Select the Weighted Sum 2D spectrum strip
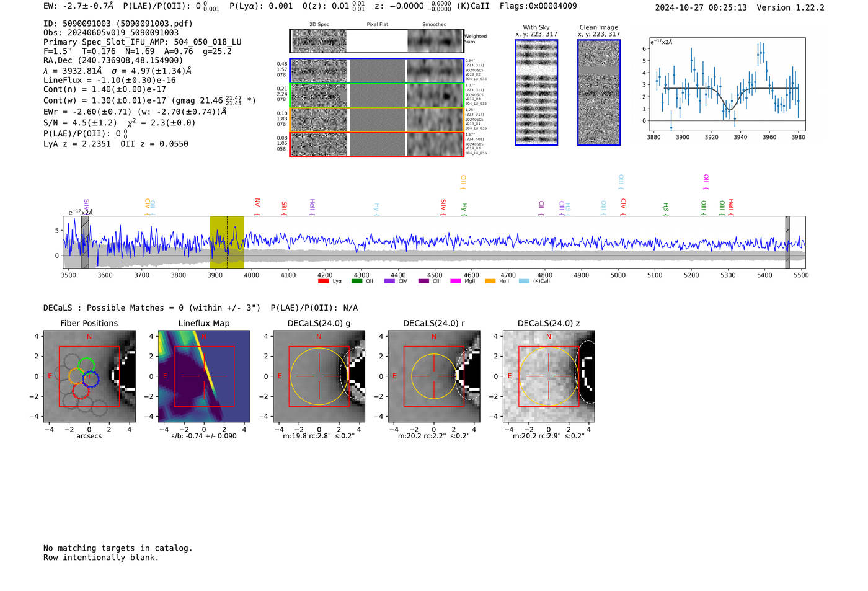Screen dimensions: 868x591 coord(376,41)
